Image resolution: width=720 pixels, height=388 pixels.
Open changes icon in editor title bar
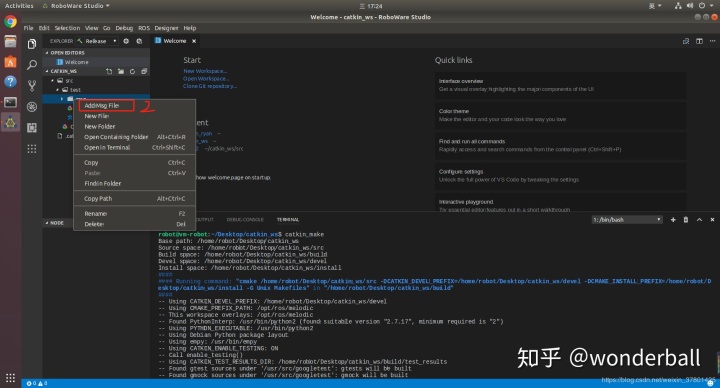686,41
